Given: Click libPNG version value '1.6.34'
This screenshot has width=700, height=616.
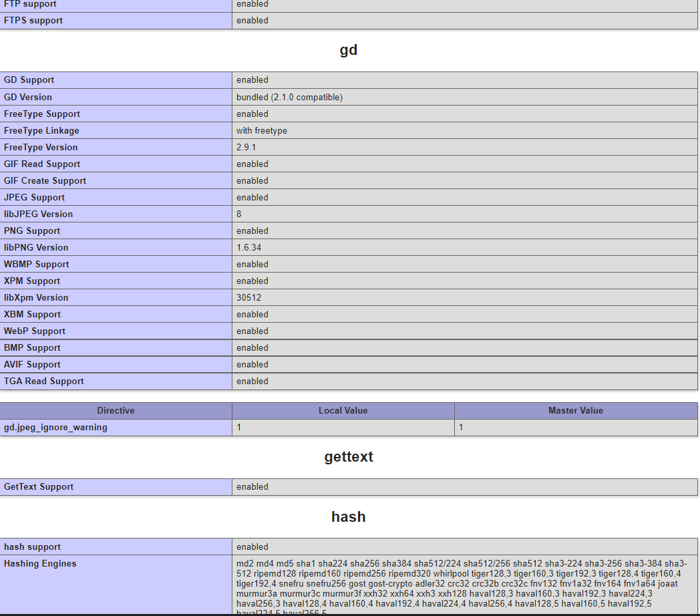Looking at the screenshot, I should click(x=248, y=247).
